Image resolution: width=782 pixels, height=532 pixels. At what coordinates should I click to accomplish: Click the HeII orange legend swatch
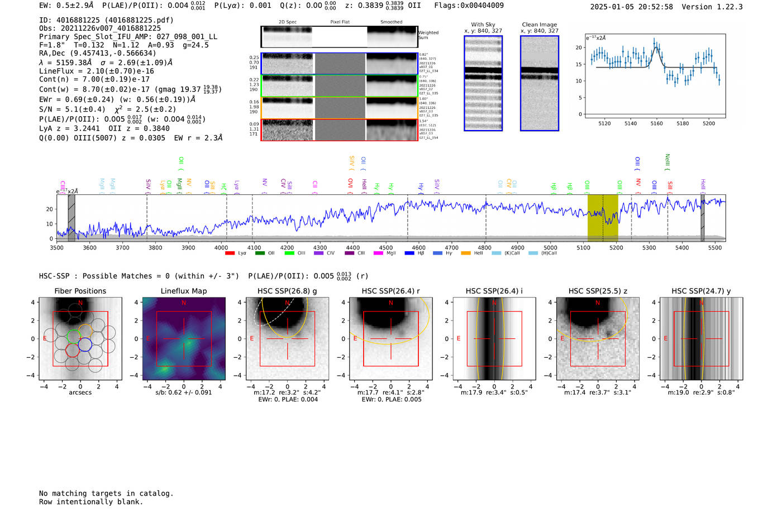466,253
